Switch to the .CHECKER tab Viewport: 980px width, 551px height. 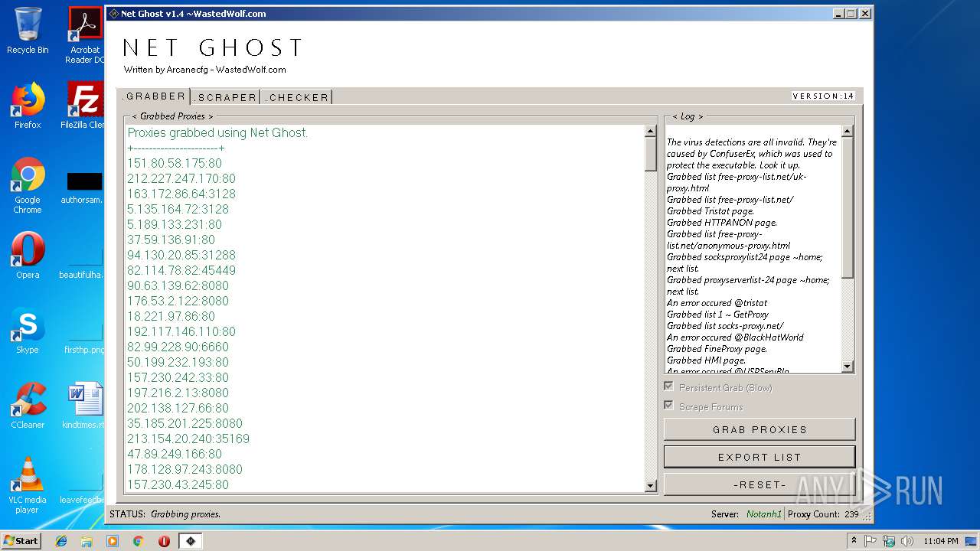tap(297, 97)
